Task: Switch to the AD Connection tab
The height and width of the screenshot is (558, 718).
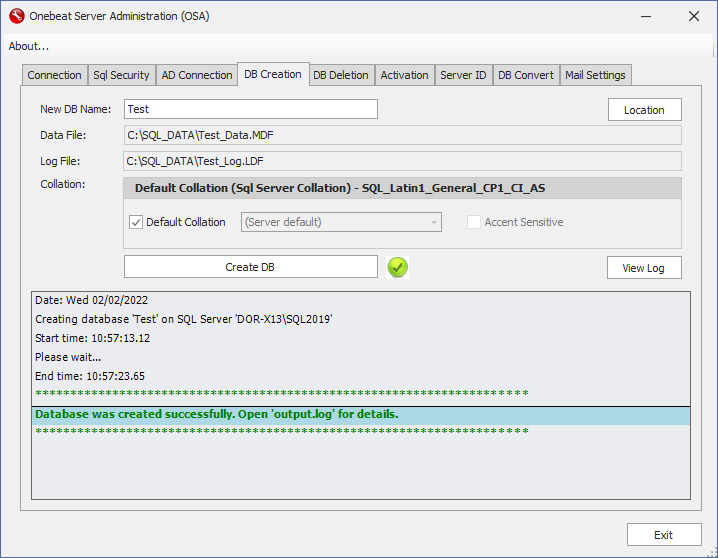Action: [197, 75]
